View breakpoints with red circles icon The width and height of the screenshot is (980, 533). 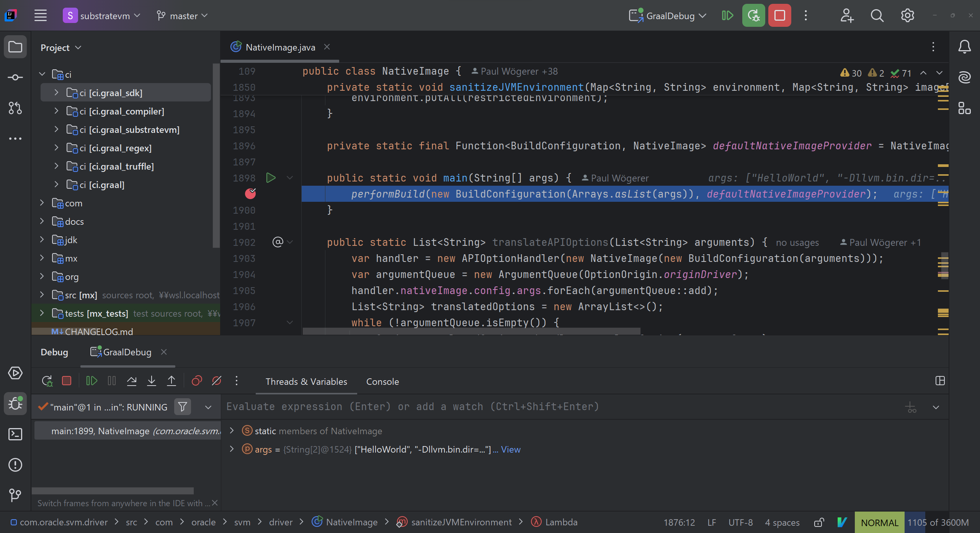(x=197, y=381)
